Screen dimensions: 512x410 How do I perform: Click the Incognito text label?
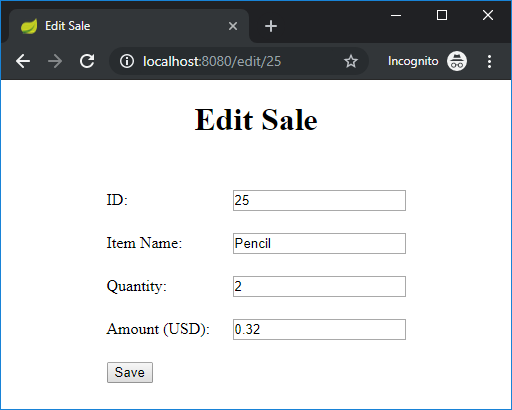point(413,61)
